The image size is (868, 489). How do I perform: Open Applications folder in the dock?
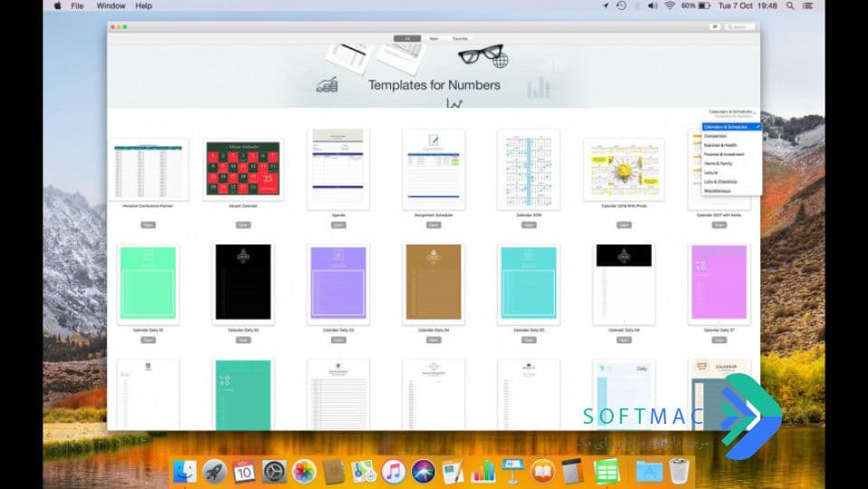[x=649, y=472]
